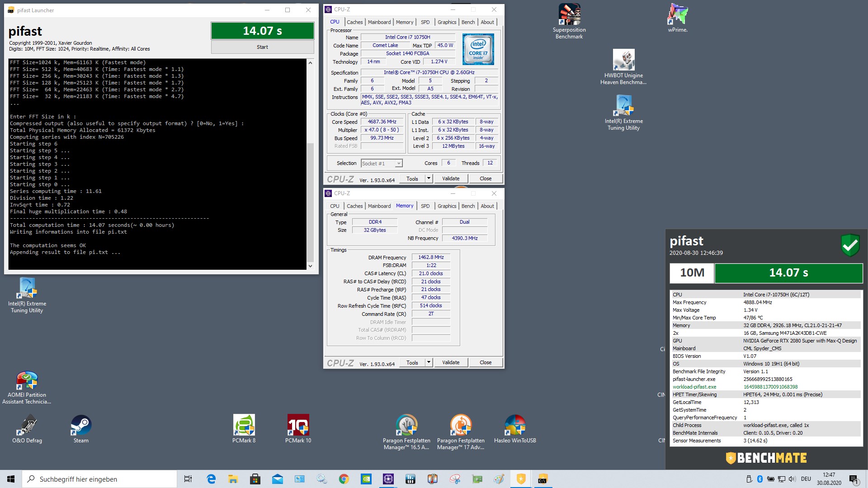Switch to Graphics tab in lower CPU-Z window
This screenshot has width=868, height=488.
coord(447,206)
